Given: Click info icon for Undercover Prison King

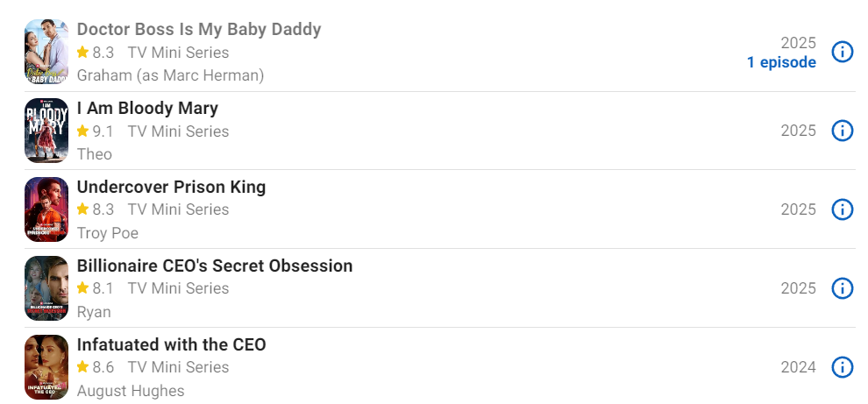Looking at the screenshot, I should (x=842, y=209).
